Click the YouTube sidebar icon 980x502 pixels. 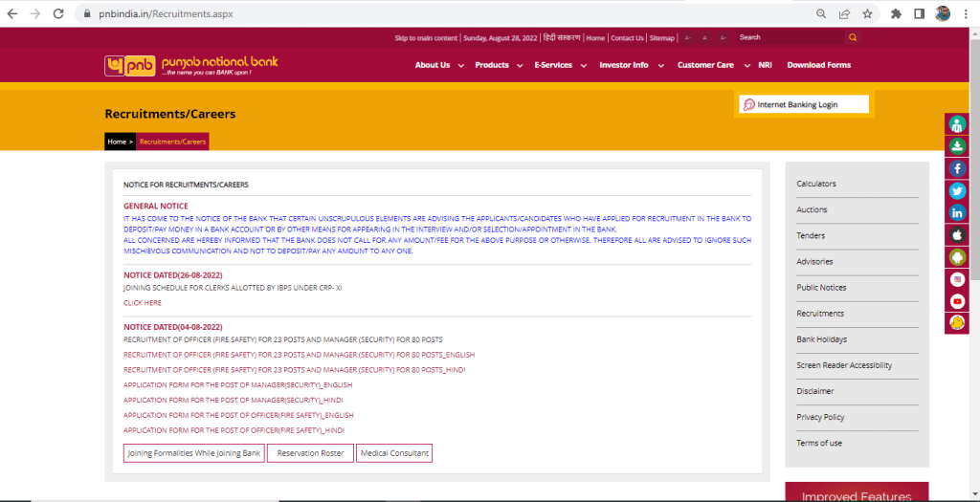(x=957, y=301)
